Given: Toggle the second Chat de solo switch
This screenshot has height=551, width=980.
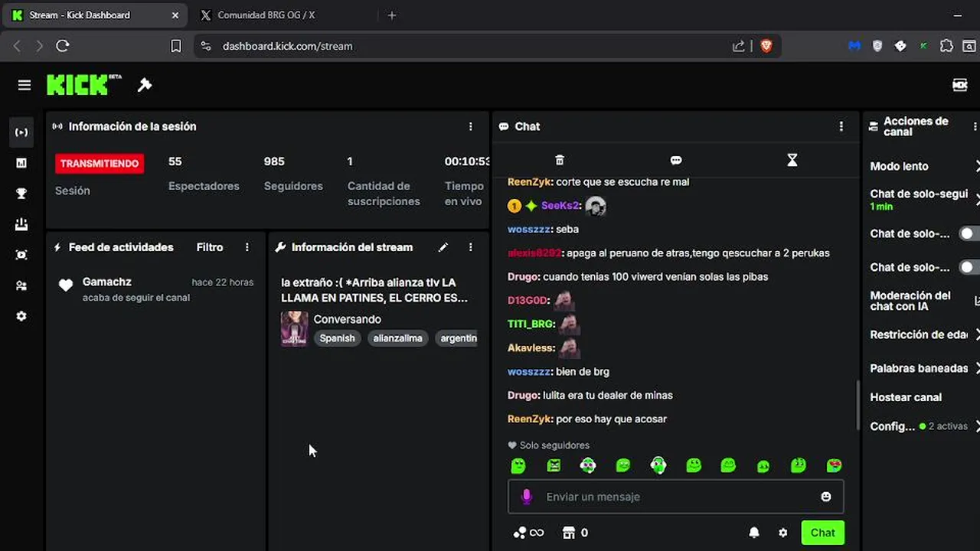Looking at the screenshot, I should tap(969, 267).
